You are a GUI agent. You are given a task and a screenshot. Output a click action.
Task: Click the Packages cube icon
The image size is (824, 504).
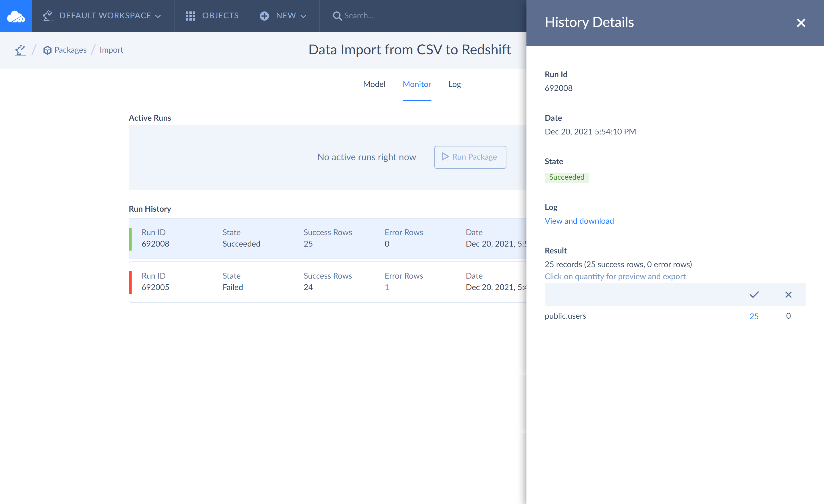(47, 50)
